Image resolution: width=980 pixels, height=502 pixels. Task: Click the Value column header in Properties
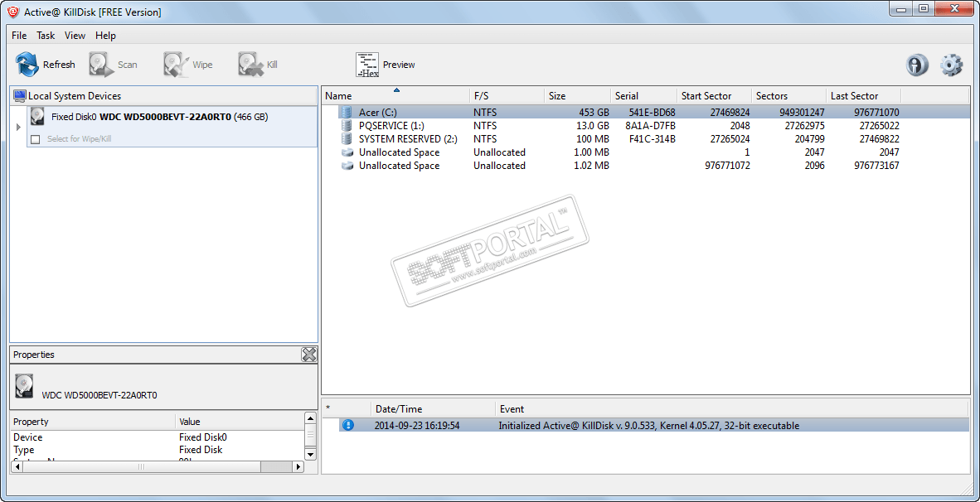coord(240,422)
